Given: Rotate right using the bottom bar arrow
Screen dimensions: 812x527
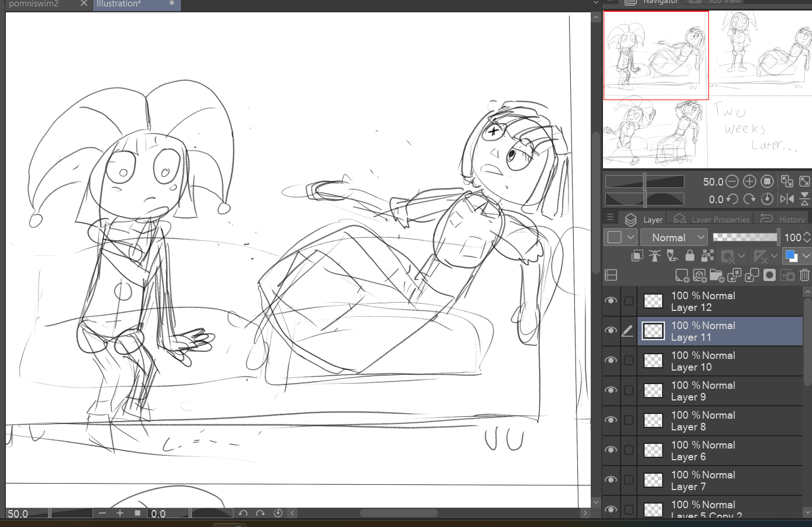Looking at the screenshot, I should (261, 513).
